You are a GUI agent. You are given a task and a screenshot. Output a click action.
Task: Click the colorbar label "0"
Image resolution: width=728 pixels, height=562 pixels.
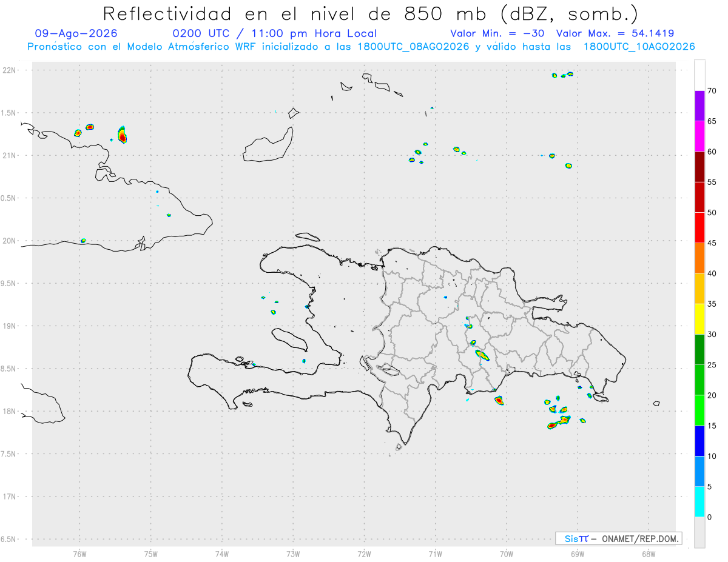point(709,517)
